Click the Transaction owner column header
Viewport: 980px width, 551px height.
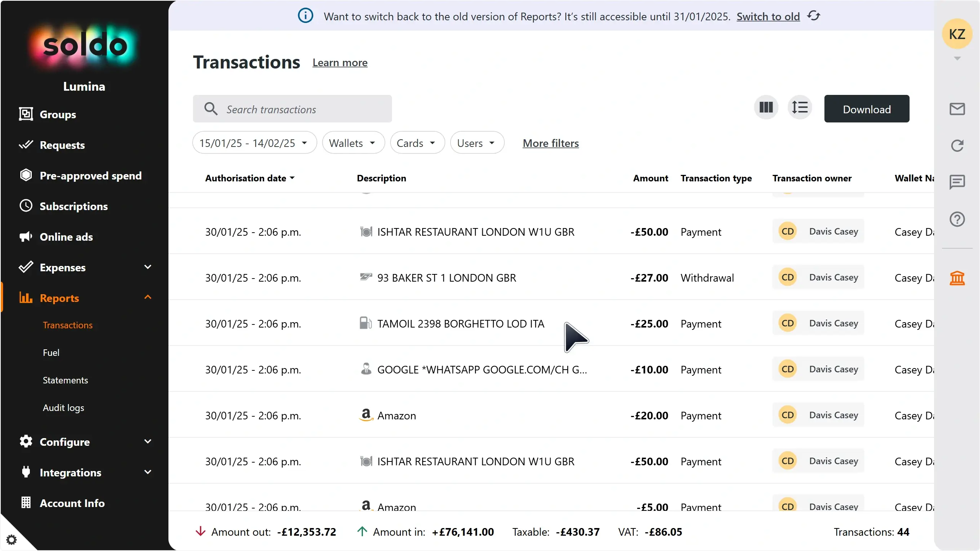point(812,178)
